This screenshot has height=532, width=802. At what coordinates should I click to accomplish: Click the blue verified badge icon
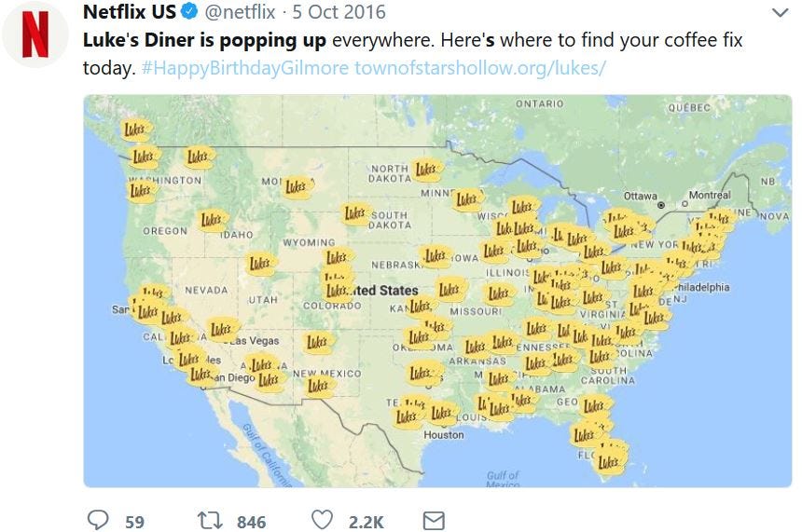189,11
